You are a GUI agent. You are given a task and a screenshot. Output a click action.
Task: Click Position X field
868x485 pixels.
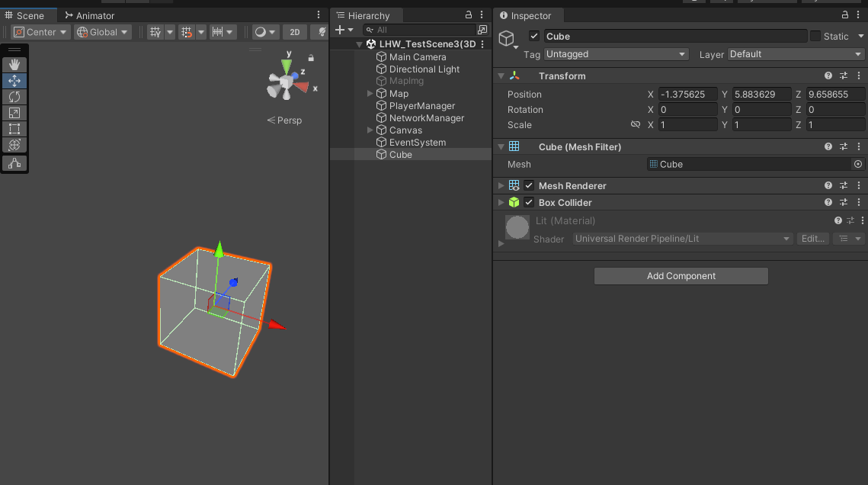pos(687,94)
